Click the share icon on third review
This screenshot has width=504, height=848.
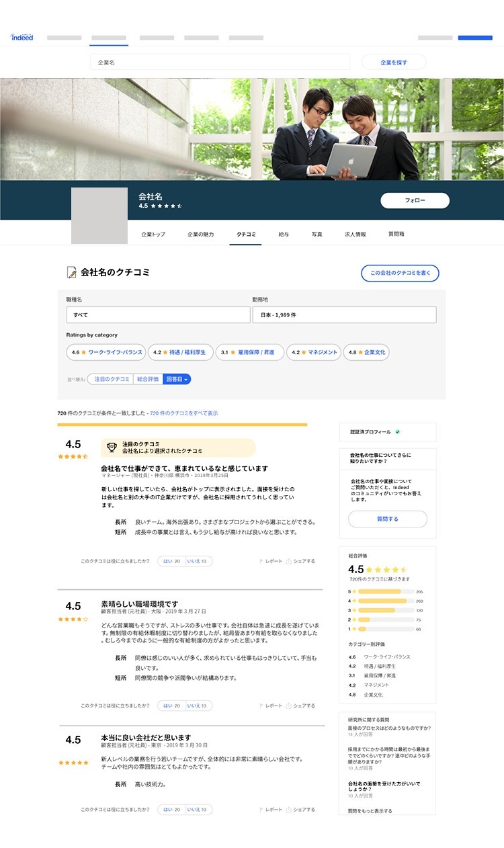tap(288, 810)
